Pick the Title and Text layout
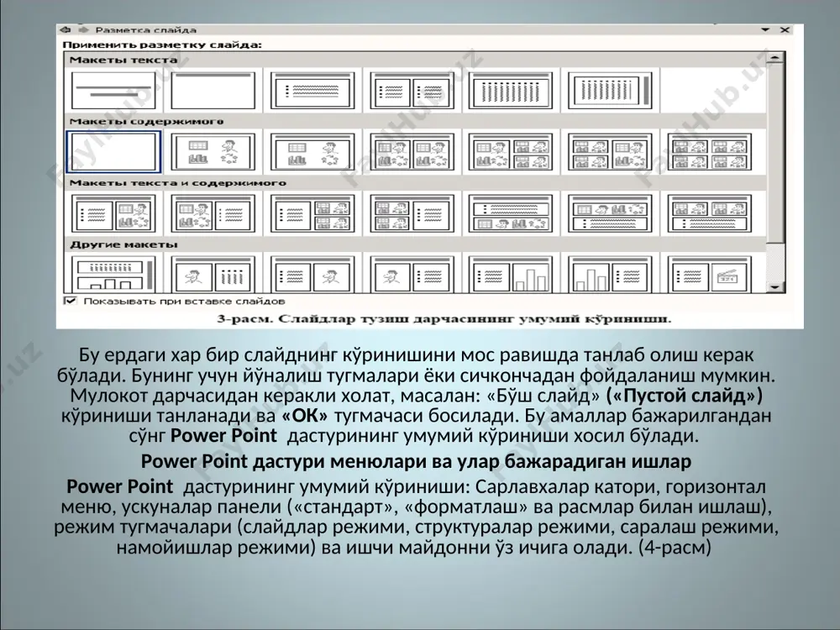Screen dimensions: 840x630 point(312,91)
